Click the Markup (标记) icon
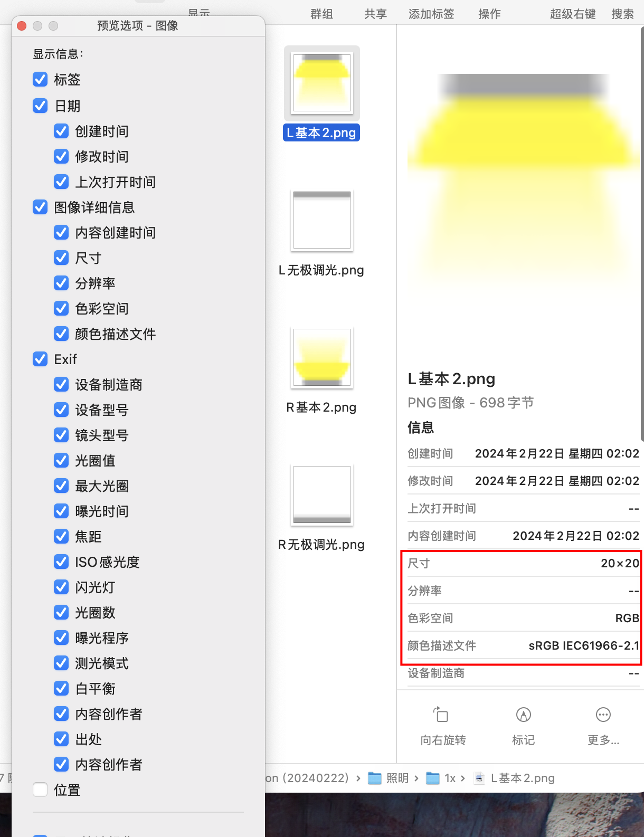The height and width of the screenshot is (837, 644). pos(523,715)
